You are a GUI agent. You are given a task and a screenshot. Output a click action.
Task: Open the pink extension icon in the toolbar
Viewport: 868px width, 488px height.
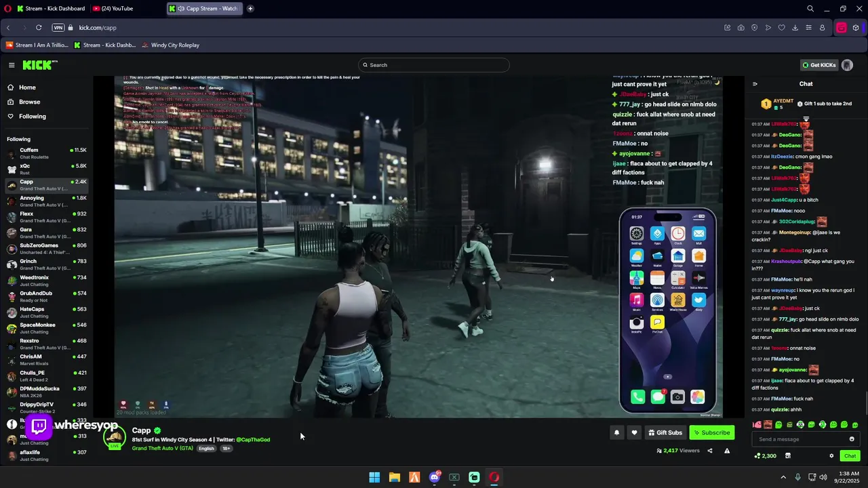pyautogui.click(x=841, y=28)
